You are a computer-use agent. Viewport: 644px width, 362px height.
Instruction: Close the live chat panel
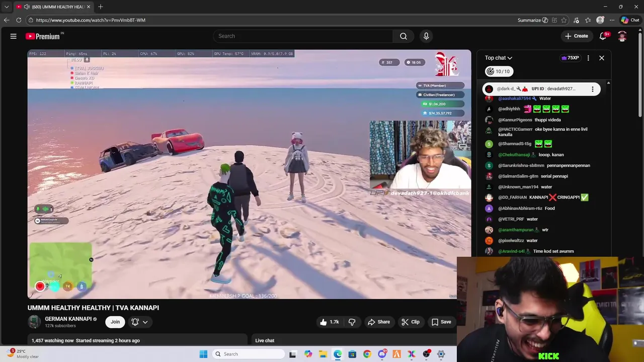[x=601, y=58]
